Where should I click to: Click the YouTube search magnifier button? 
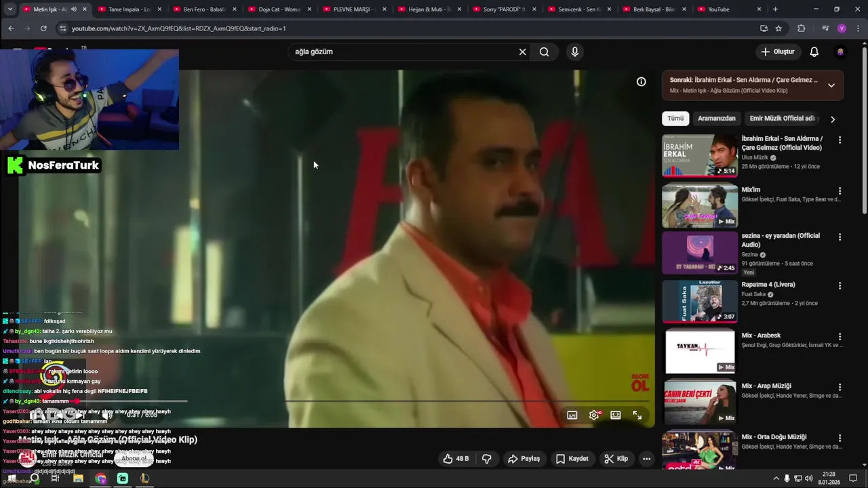544,52
